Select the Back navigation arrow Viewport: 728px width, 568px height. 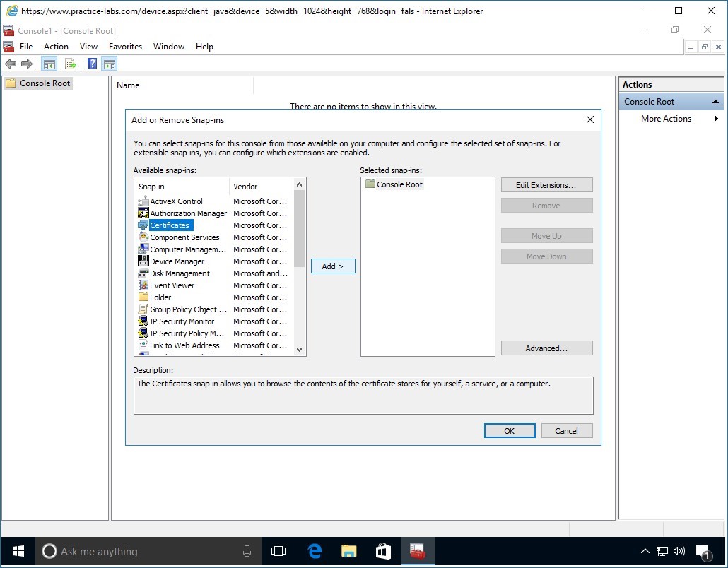[11, 64]
